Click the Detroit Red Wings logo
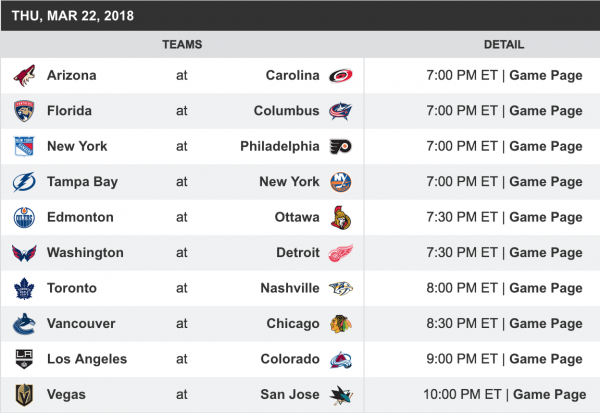 click(x=340, y=253)
